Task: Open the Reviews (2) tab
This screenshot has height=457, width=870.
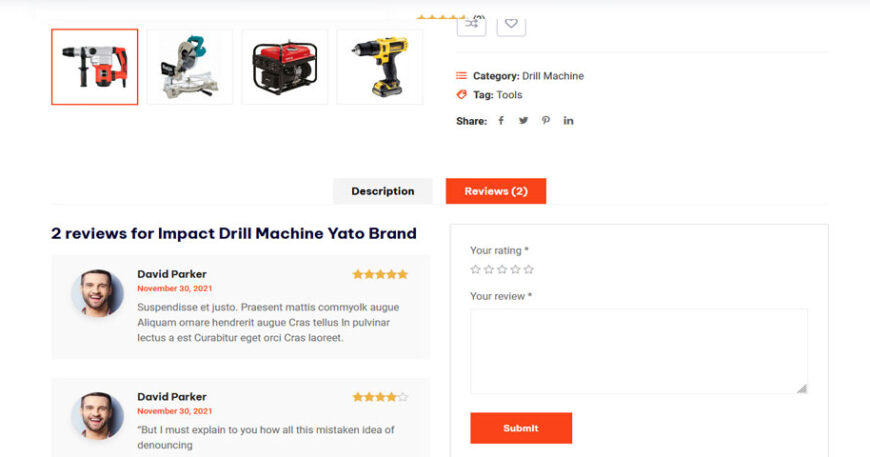Action: 496,191
